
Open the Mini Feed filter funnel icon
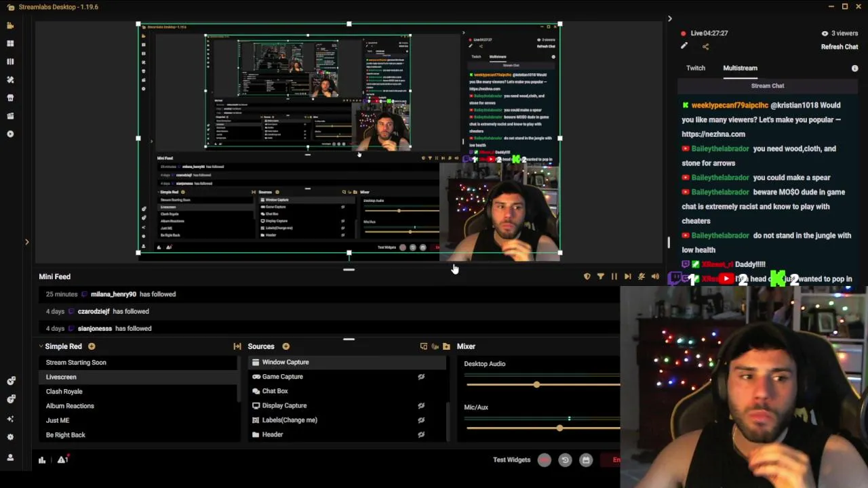601,277
